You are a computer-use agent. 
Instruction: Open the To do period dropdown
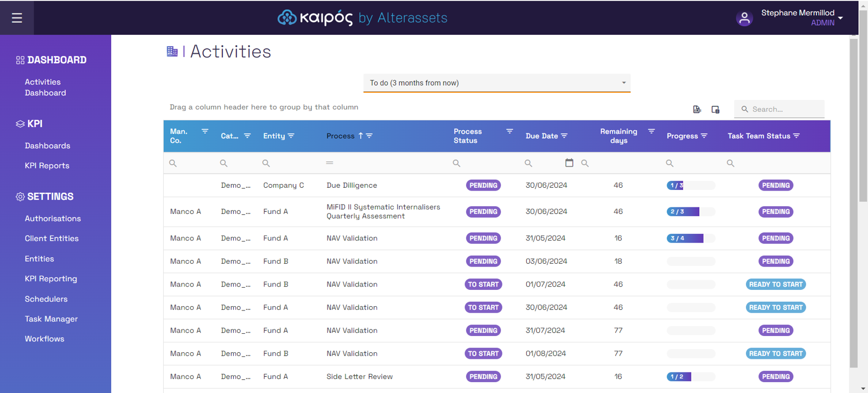[497, 83]
